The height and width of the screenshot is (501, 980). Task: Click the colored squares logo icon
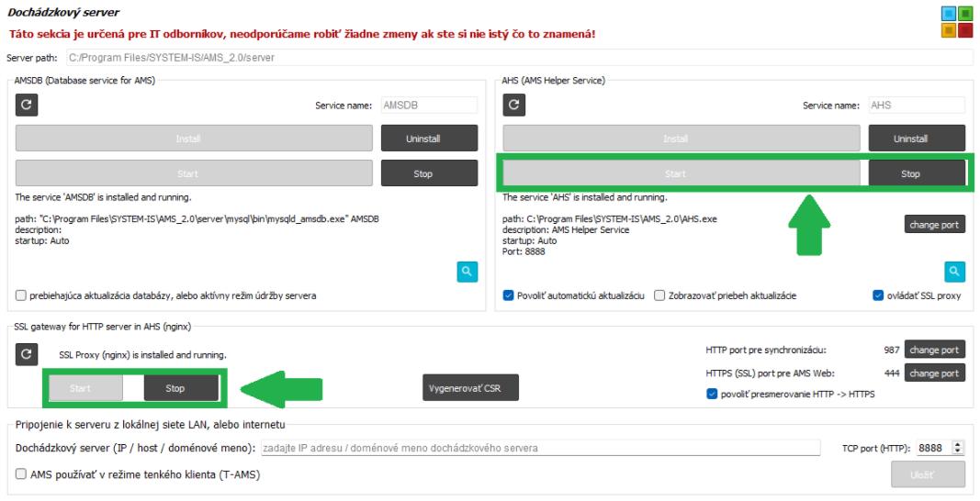click(957, 22)
